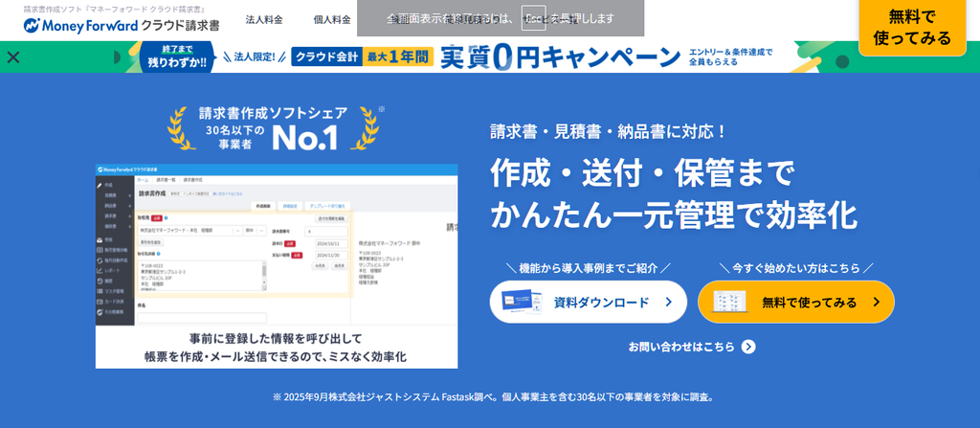The height and width of the screenshot is (428, 980).
Task: Click the 請求書作成ソフトシェア No.1 laurel badge
Action: tap(274, 127)
